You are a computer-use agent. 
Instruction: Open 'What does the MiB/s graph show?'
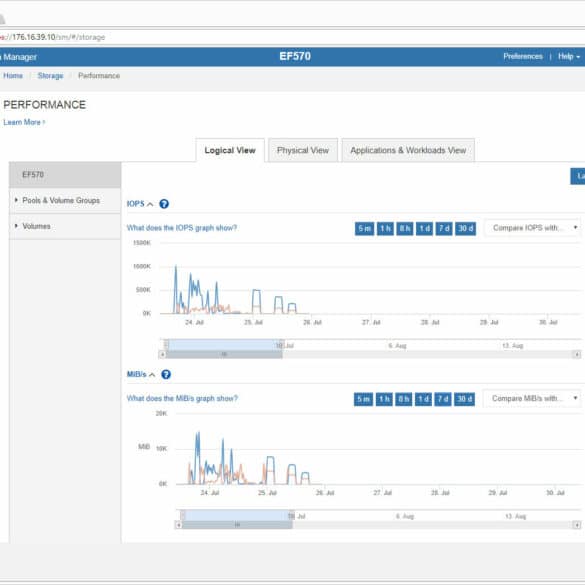(x=182, y=398)
